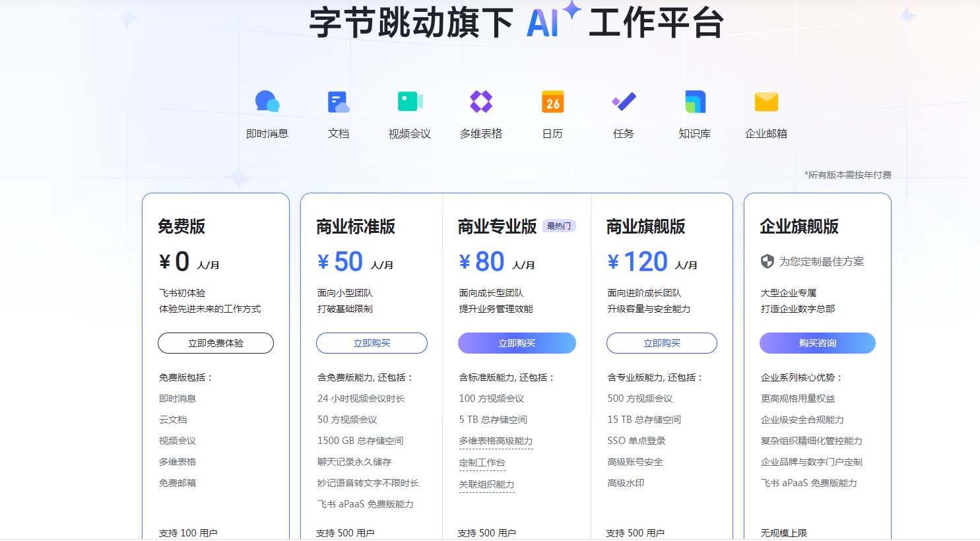Click the 任务 checkmark icon
The image size is (980, 541).
624,102
